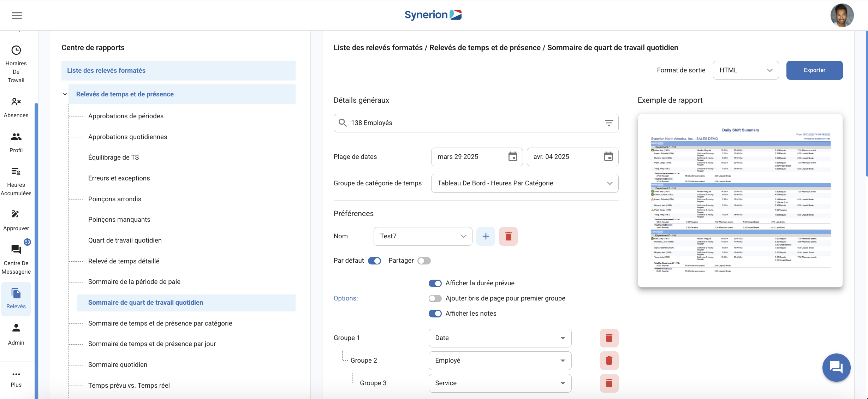Collapse Relevés de temps et de présence
Viewport: 868px width, 399px height.
[65, 94]
